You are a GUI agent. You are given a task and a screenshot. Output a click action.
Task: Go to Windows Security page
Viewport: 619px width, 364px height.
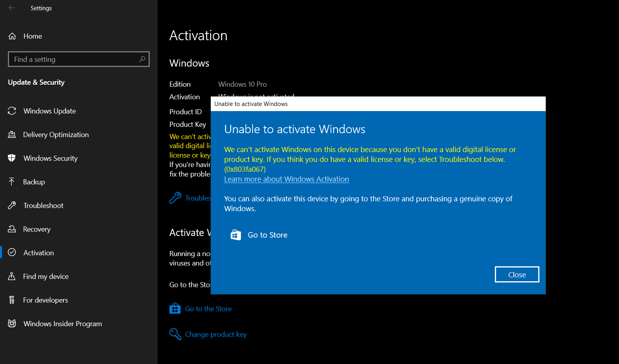(50, 158)
